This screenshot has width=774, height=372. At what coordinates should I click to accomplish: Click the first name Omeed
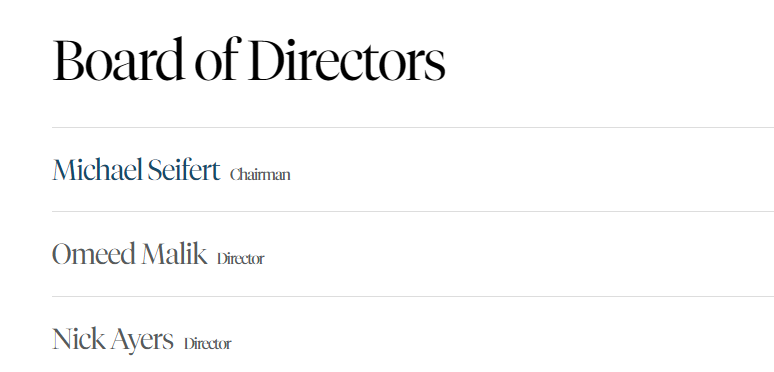(x=94, y=255)
